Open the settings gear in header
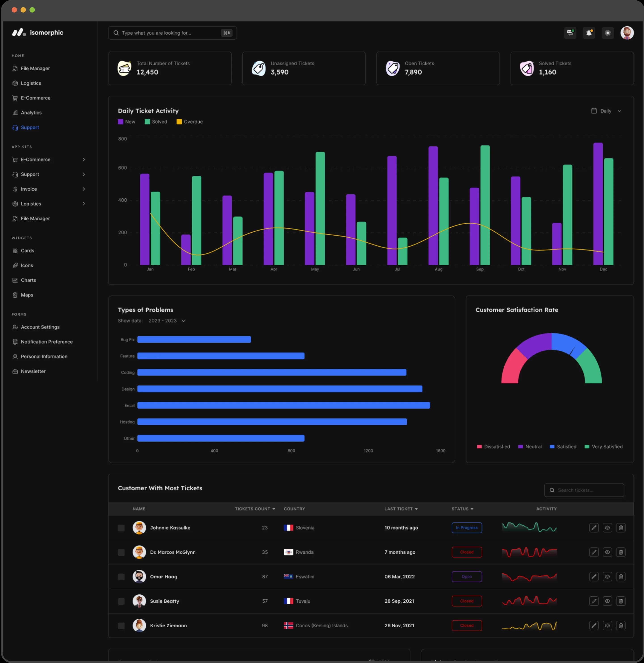The image size is (644, 663). (x=608, y=33)
